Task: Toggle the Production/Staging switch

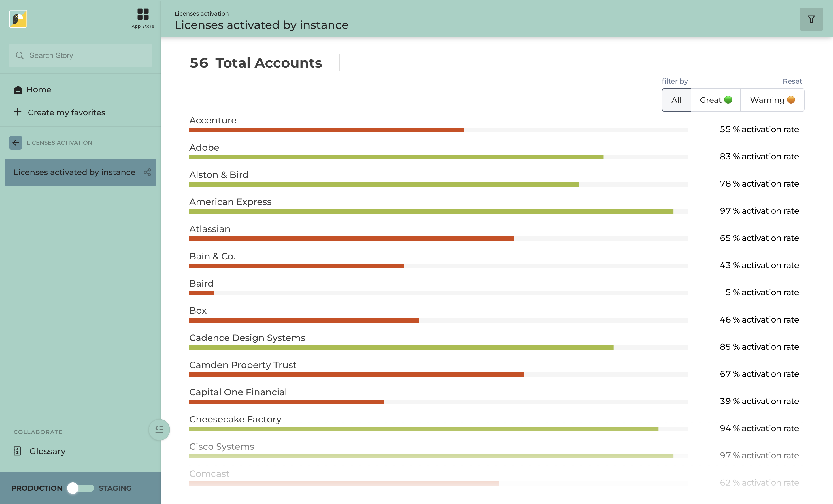Action: pos(80,488)
